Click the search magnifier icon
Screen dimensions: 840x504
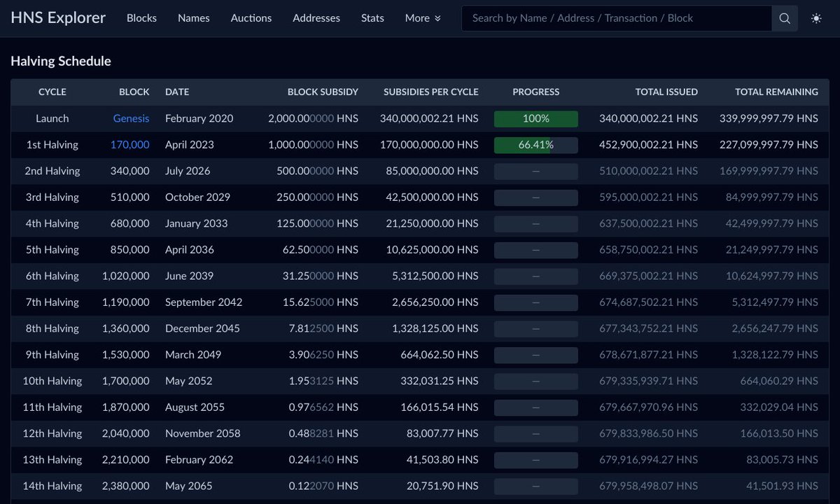coord(785,18)
